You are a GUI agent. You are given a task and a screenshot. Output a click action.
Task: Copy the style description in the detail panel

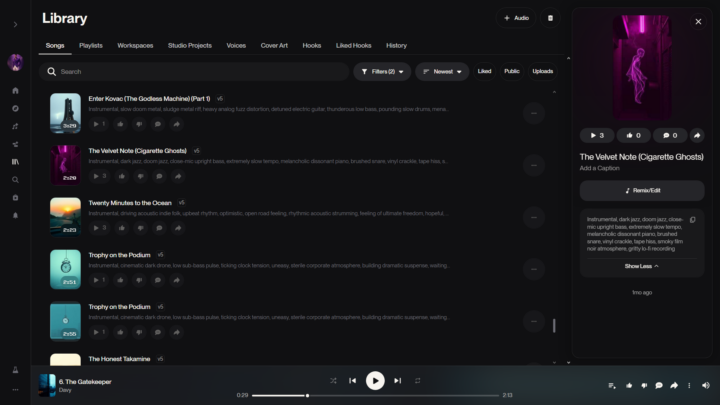[x=693, y=219]
